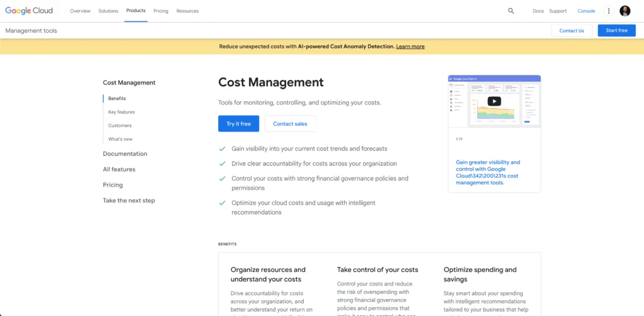Open Pricing in the left sidebar
Viewport: 644px width, 316px height.
(x=113, y=185)
